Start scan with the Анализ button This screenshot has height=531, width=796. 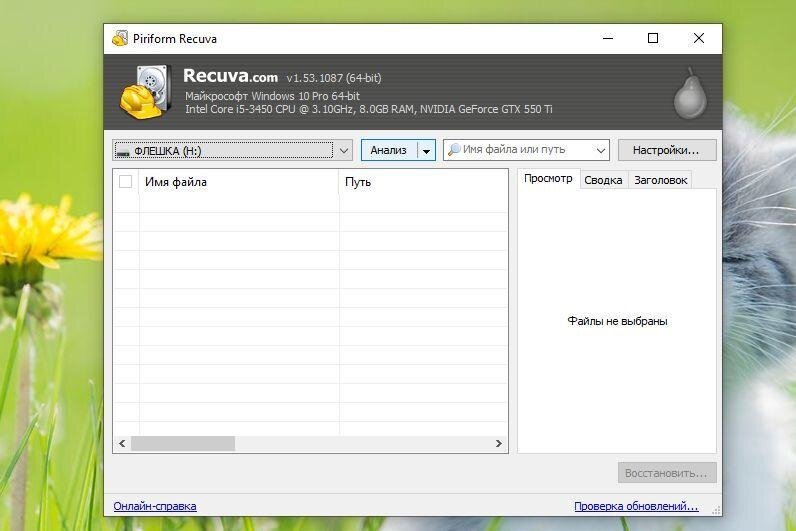[x=389, y=150]
